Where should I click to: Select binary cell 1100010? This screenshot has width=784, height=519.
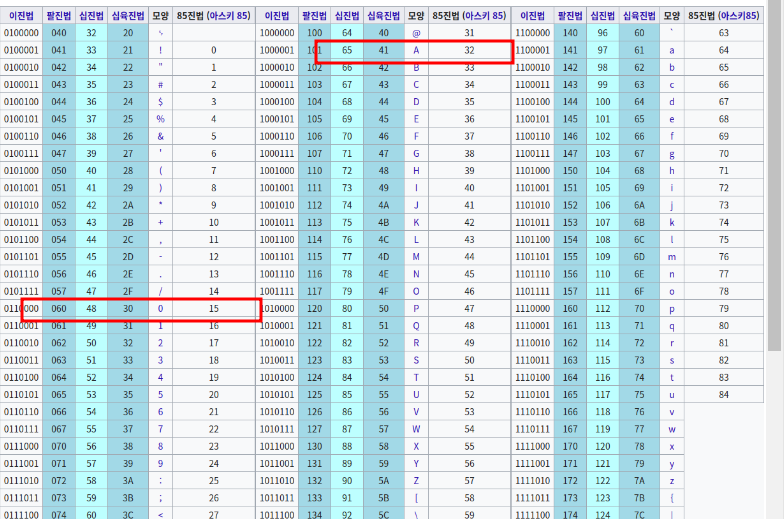532,68
